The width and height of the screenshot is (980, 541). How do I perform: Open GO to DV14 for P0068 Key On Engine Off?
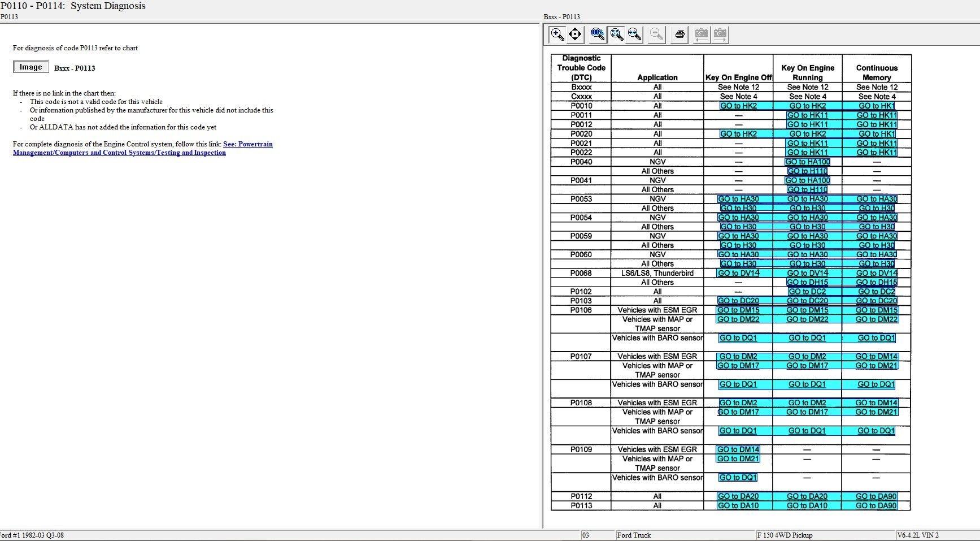click(738, 273)
